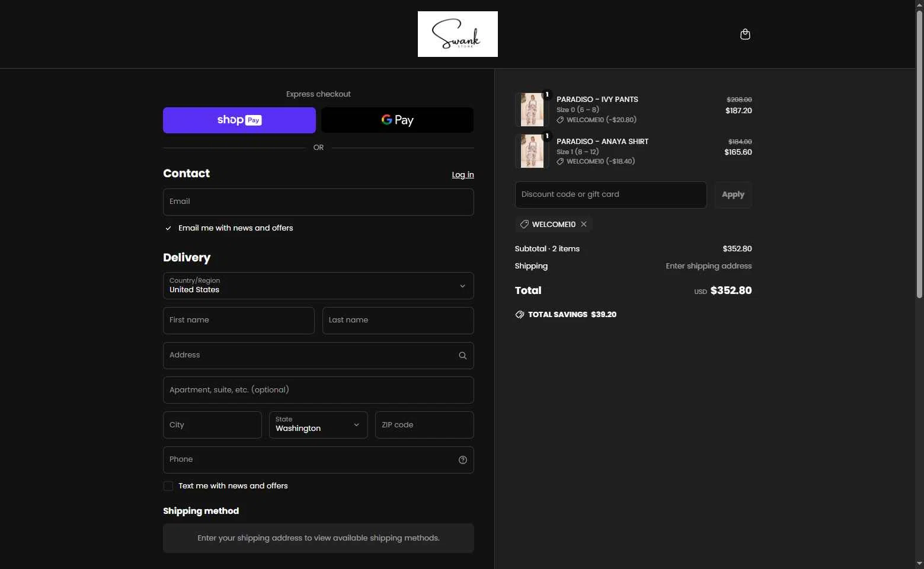924x569 pixels.
Task: Click the WELCOME10 tag icon in discount chip
Action: (x=524, y=224)
